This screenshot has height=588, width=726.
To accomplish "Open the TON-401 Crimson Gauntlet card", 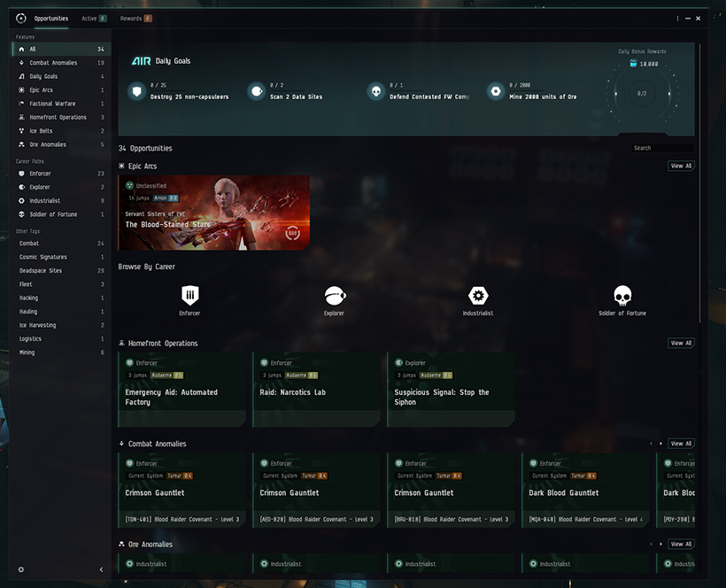I will pyautogui.click(x=182, y=491).
